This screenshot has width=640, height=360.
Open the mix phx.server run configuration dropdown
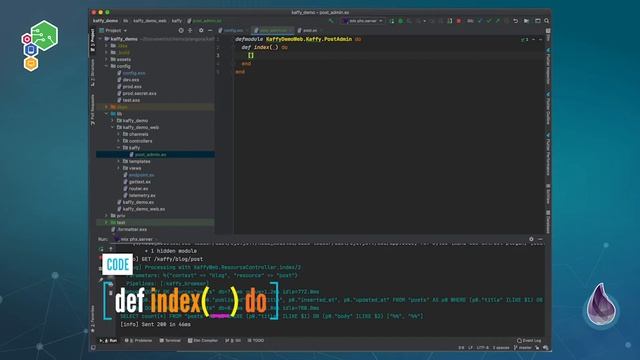(362, 21)
